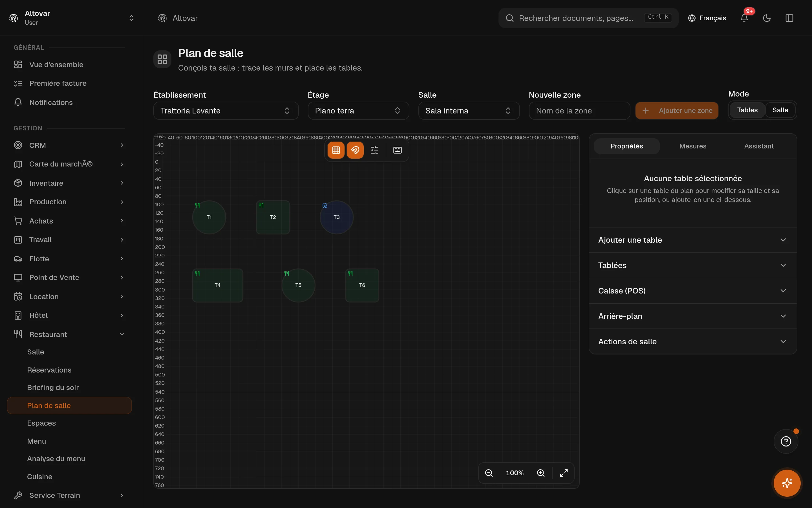Expand the Arrière-plan section

click(x=692, y=316)
